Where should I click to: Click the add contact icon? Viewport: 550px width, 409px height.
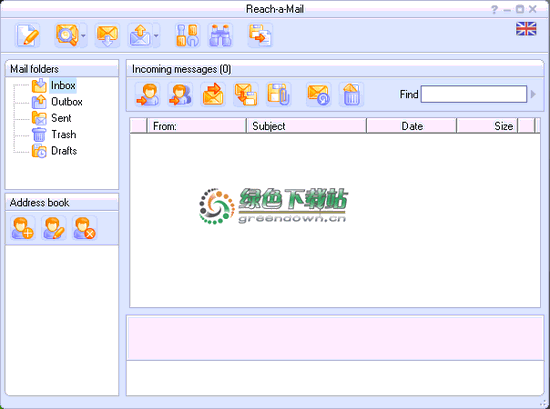coord(23,228)
